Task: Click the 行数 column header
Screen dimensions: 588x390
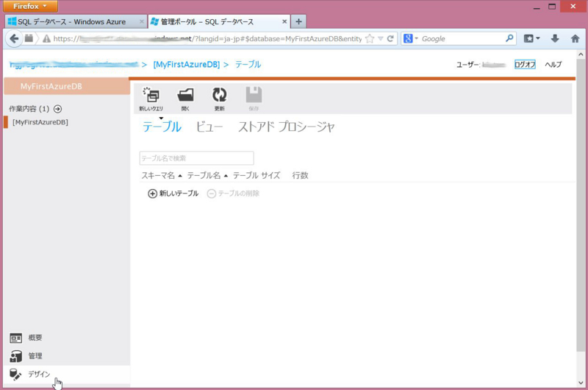Action: [300, 175]
